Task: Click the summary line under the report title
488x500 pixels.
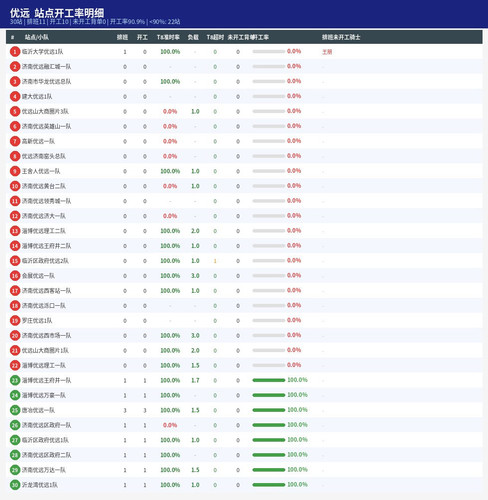Action: [x=95, y=22]
